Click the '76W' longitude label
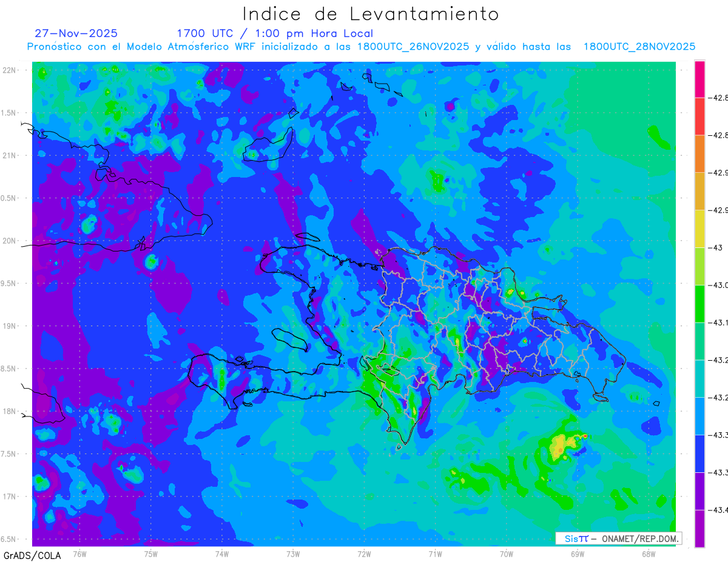Image resolution: width=728 pixels, height=562 pixels. (79, 554)
